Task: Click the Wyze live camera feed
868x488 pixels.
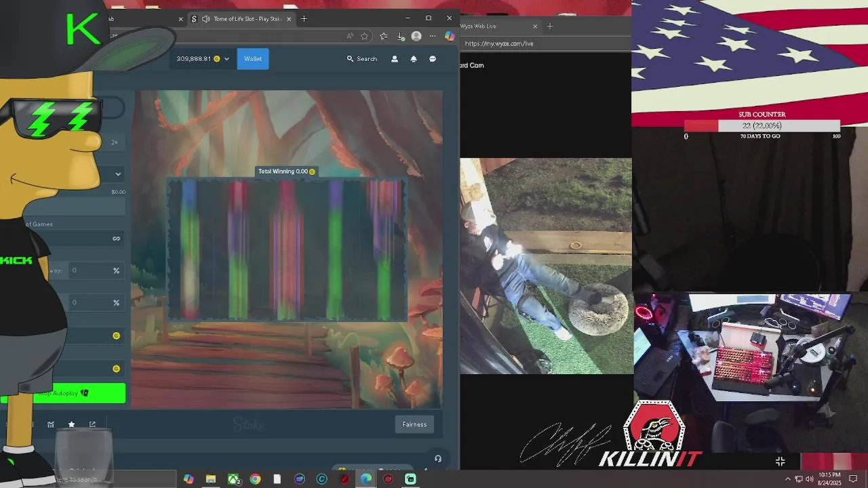Action: pyautogui.click(x=546, y=266)
